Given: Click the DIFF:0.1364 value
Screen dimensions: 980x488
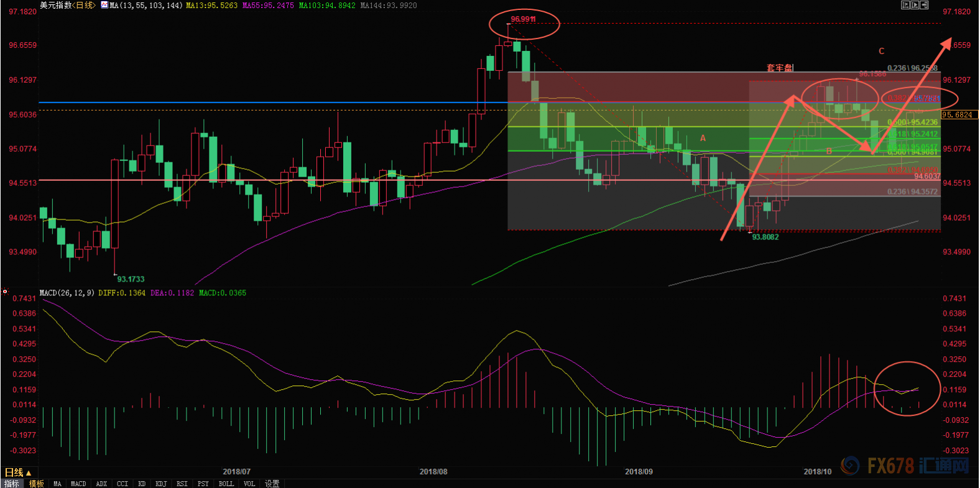Looking at the screenshot, I should coord(122,293).
